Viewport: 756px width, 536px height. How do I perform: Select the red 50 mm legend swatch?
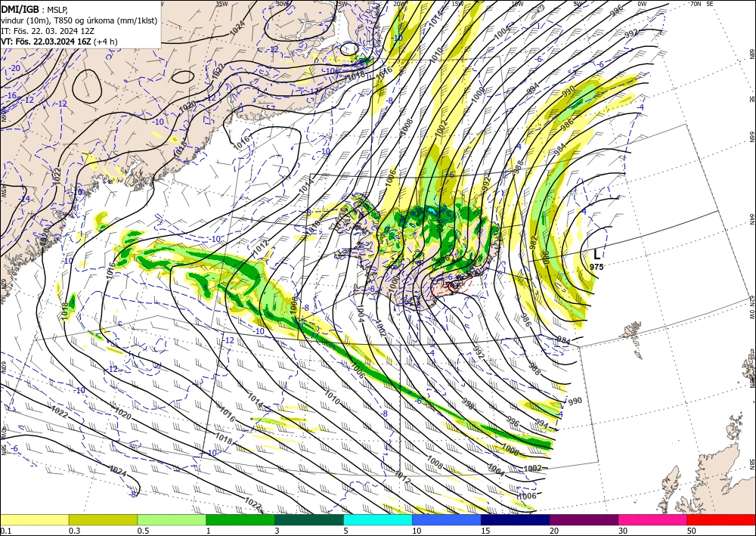point(721,519)
